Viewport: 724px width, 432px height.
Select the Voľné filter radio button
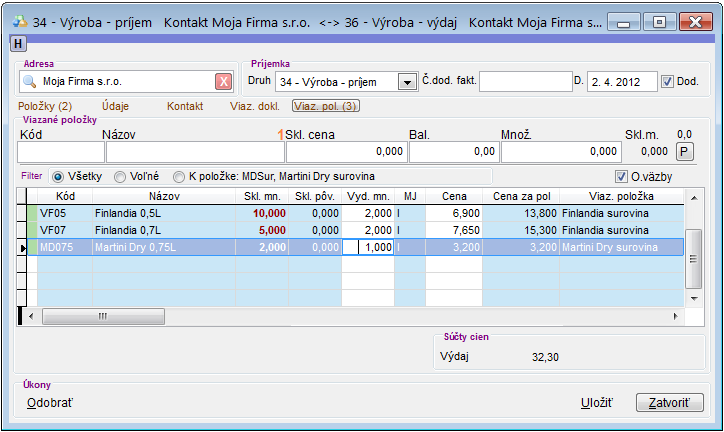(120, 177)
